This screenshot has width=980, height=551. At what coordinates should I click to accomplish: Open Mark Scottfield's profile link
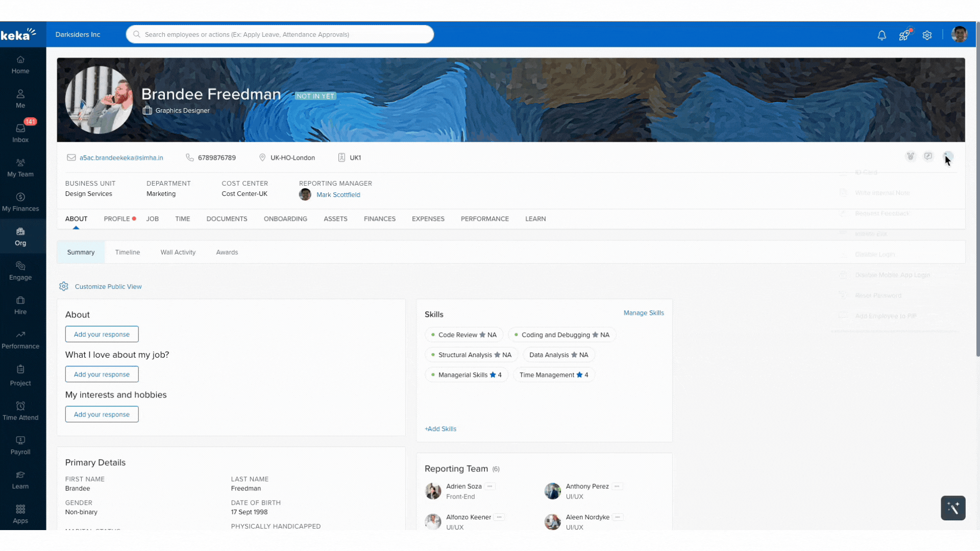338,195
